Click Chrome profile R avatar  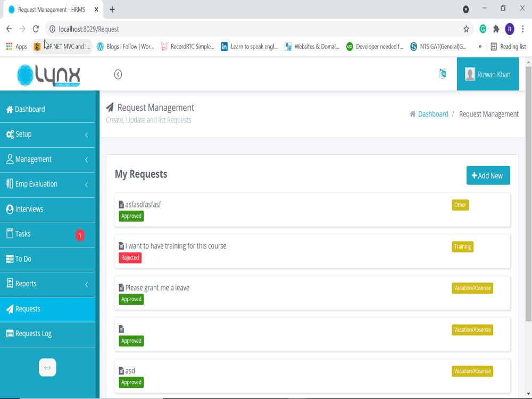click(x=509, y=29)
